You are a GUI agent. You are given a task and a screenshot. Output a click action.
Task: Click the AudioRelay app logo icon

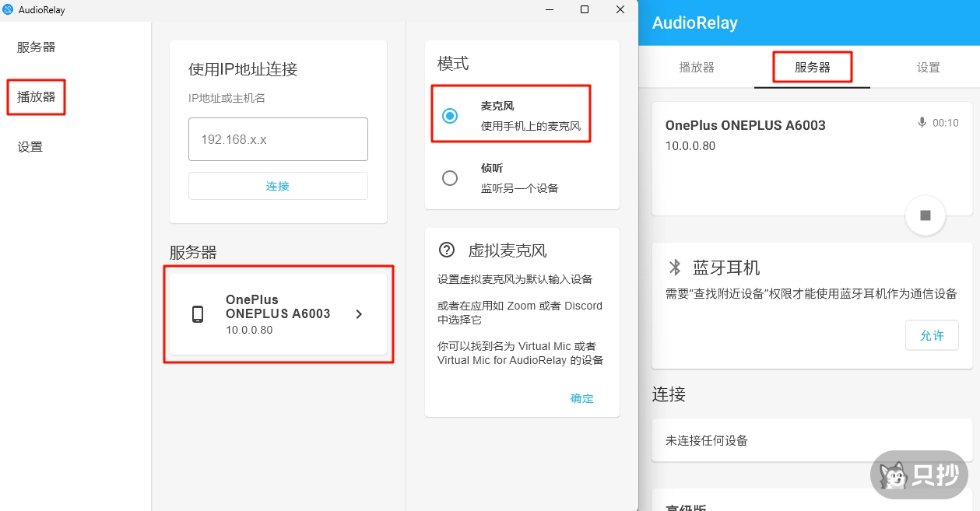[9, 9]
